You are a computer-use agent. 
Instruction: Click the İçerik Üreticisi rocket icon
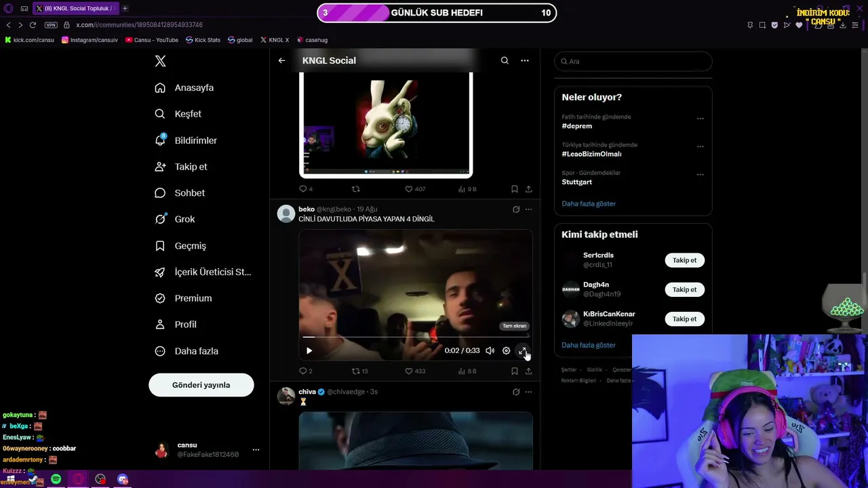tap(160, 272)
